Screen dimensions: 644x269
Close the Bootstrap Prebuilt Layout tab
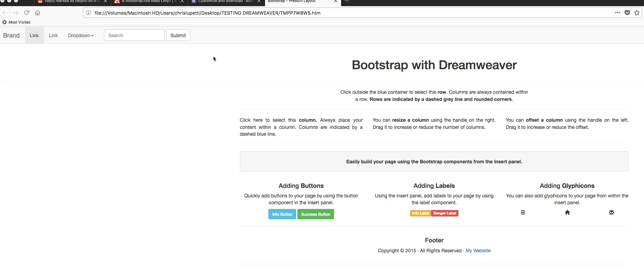(x=336, y=1)
